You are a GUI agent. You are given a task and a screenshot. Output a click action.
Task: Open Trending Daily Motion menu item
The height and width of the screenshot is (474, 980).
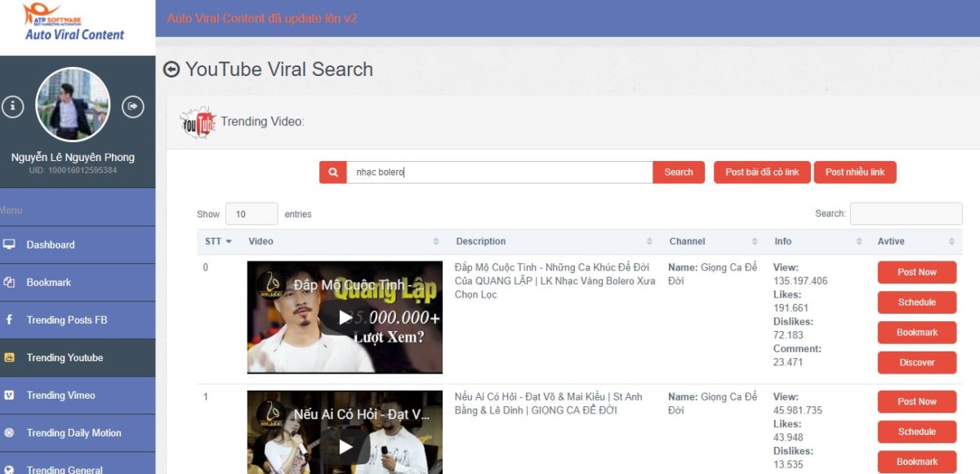78,432
